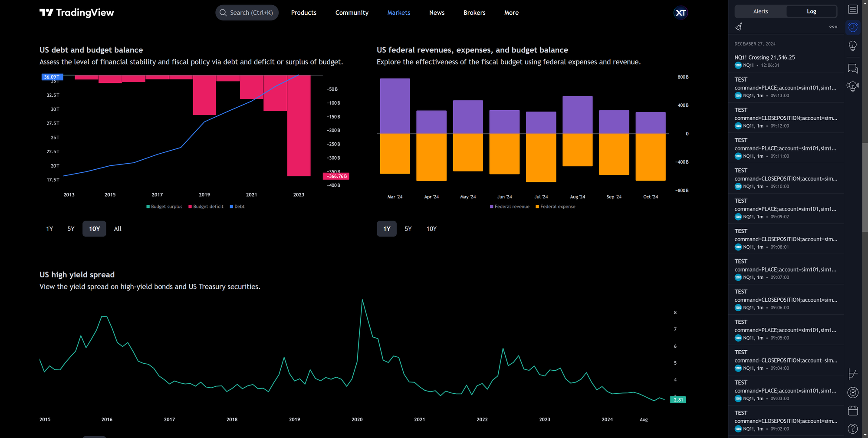Open the XT user profile avatar
868x438 pixels.
coord(681,13)
